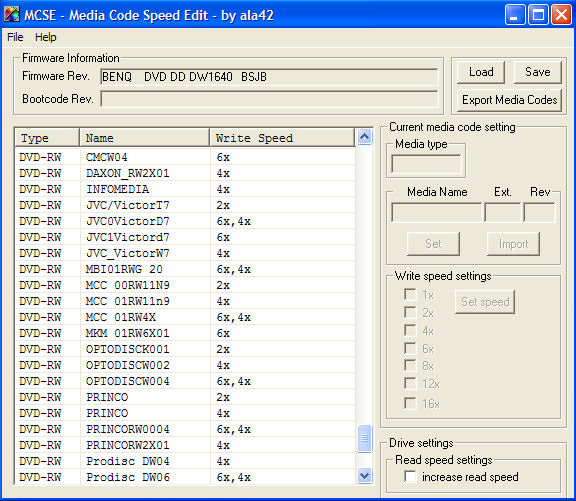Tick the 8x write speed checkbox
Viewport: 576px width, 501px height.
pos(410,365)
